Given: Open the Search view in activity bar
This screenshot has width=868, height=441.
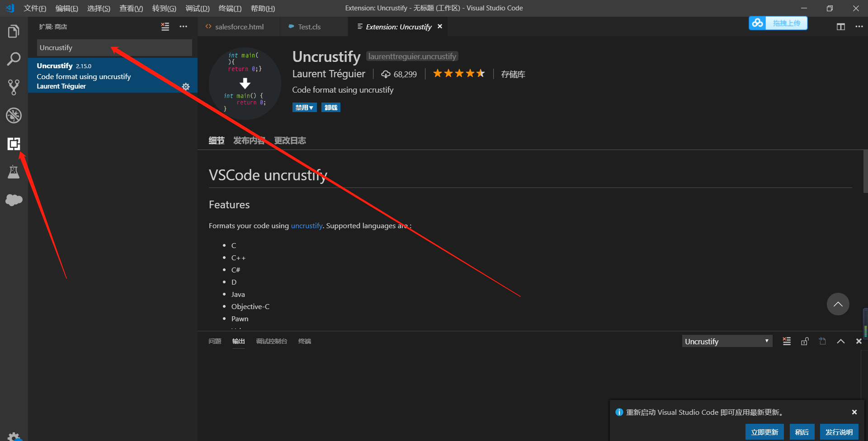Looking at the screenshot, I should click(14, 59).
